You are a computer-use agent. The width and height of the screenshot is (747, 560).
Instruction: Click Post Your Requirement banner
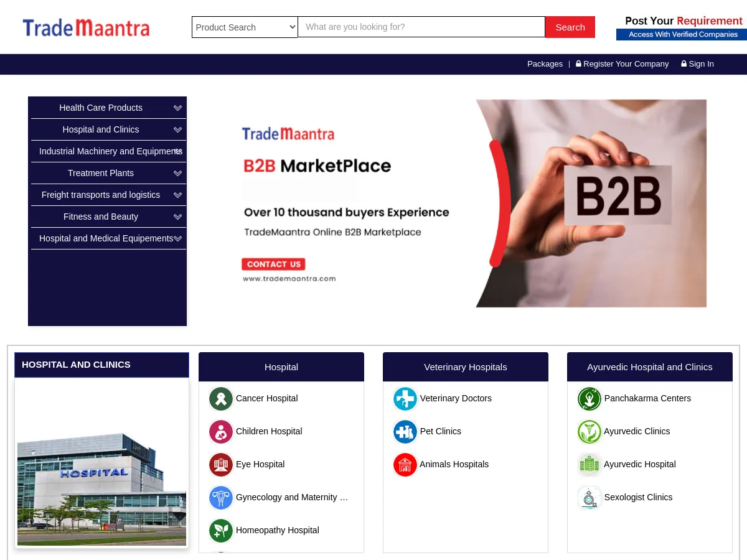pyautogui.click(x=682, y=27)
